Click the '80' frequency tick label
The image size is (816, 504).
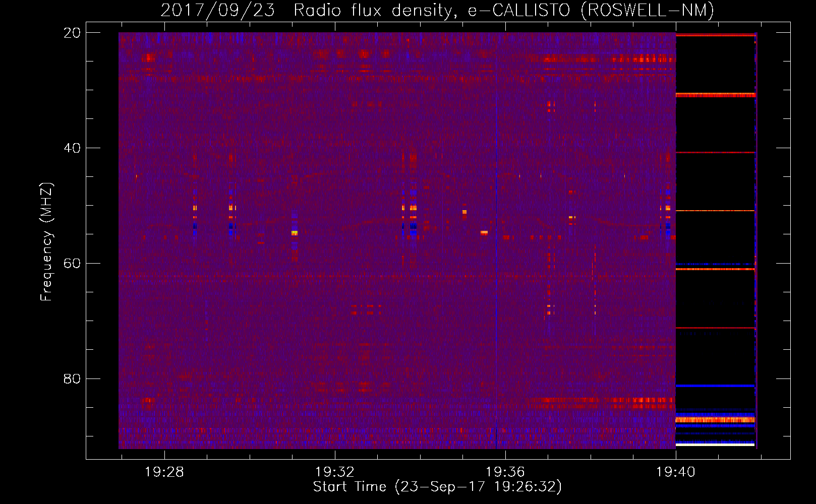(72, 379)
